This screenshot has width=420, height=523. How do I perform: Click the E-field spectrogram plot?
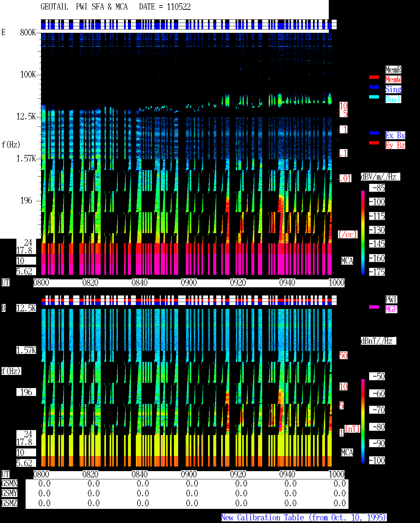pyautogui.click(x=186, y=154)
